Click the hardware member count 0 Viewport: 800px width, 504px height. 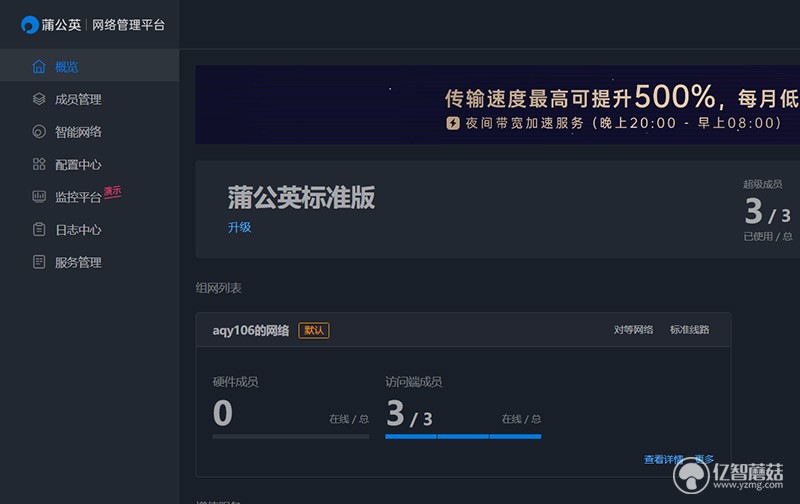(223, 413)
